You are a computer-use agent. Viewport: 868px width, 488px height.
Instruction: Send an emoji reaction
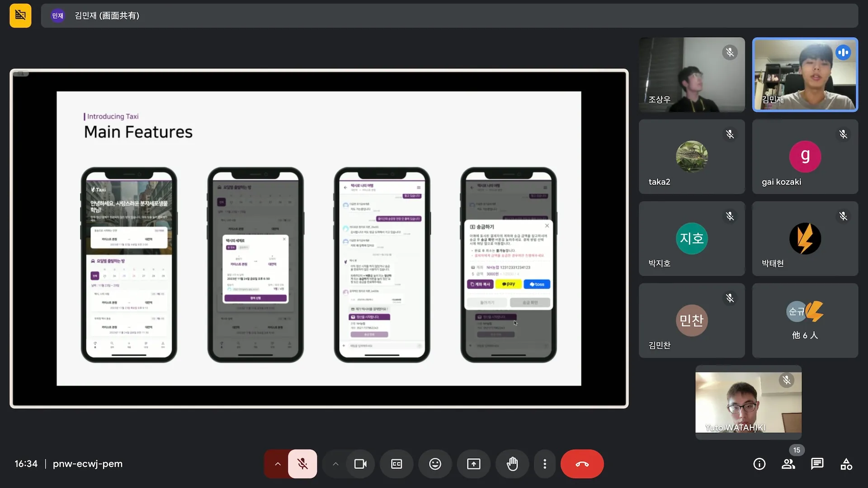[x=435, y=464]
